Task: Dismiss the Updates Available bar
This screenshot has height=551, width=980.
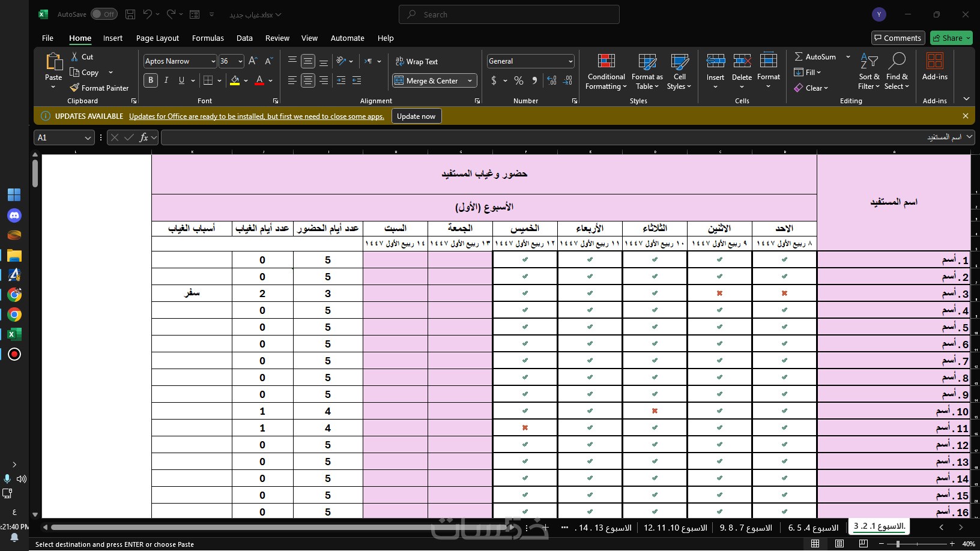Action: point(966,116)
